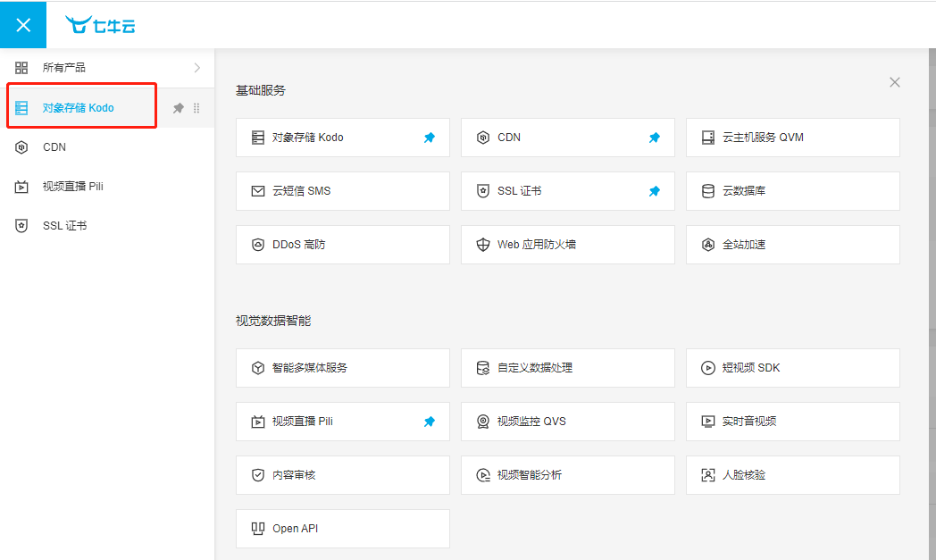This screenshot has width=936, height=560.
Task: Click the SSL 证书 shield icon in sidebar
Action: tap(21, 226)
